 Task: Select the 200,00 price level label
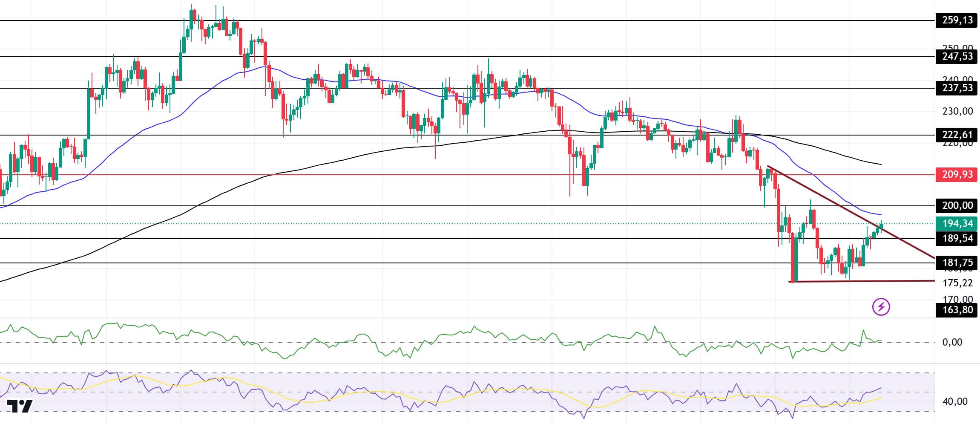[x=956, y=206]
